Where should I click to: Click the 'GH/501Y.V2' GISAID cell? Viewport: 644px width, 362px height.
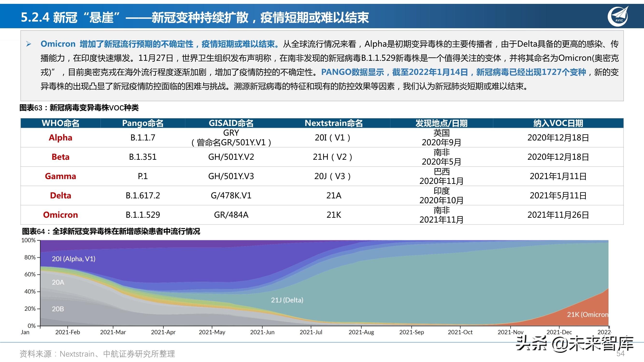tap(231, 157)
